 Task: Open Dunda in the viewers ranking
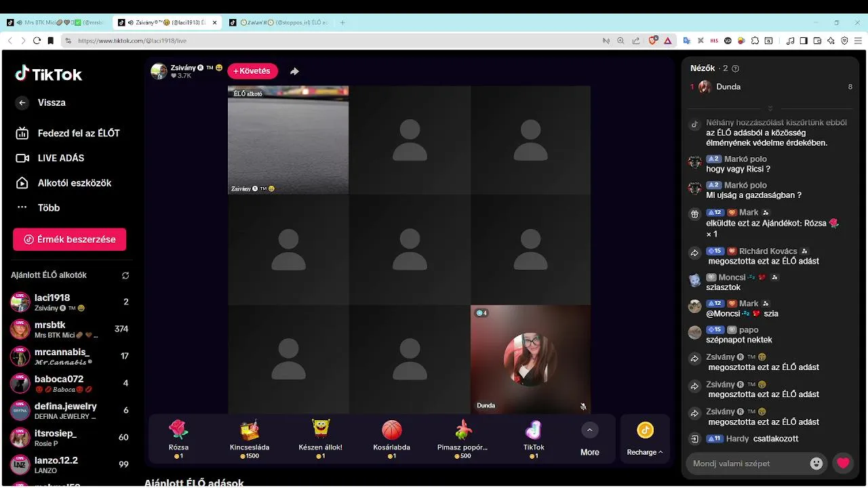[771, 87]
